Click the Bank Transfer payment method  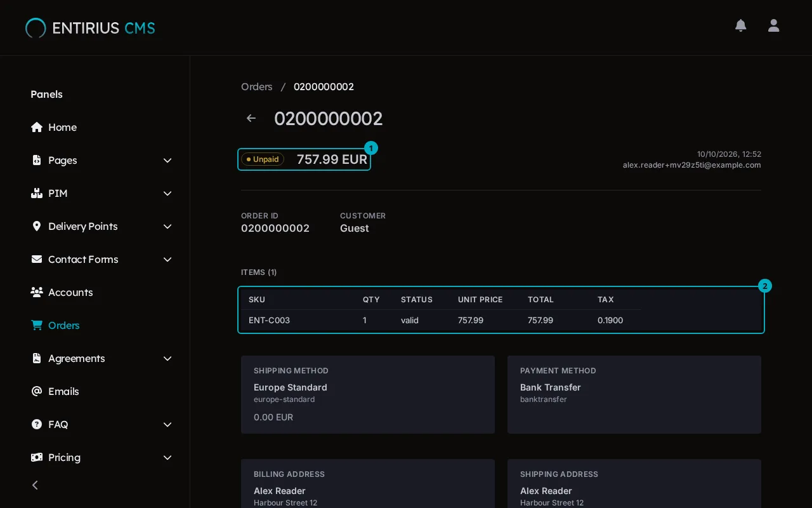(551, 387)
